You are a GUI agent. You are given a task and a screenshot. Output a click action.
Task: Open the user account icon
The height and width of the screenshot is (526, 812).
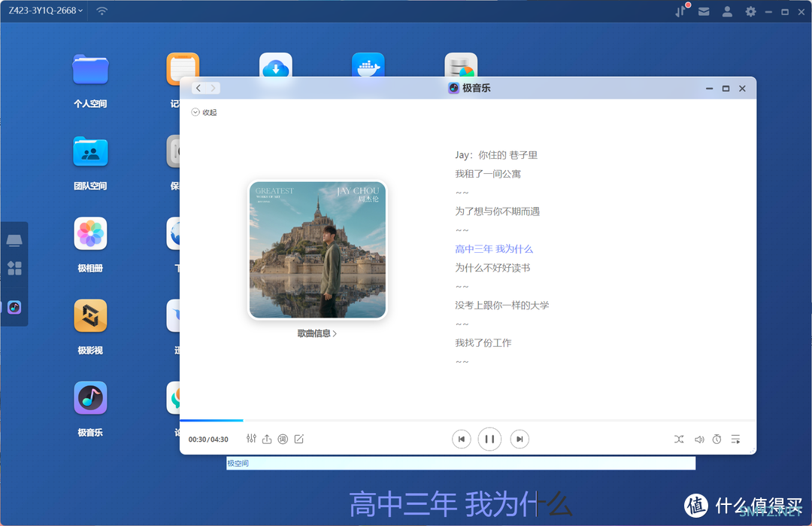727,11
